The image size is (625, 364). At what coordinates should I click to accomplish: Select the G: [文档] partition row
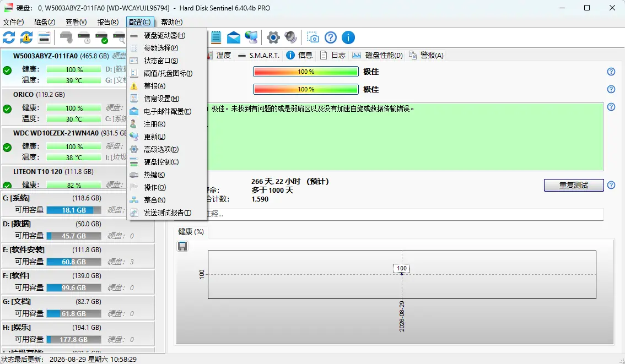pyautogui.click(x=78, y=307)
